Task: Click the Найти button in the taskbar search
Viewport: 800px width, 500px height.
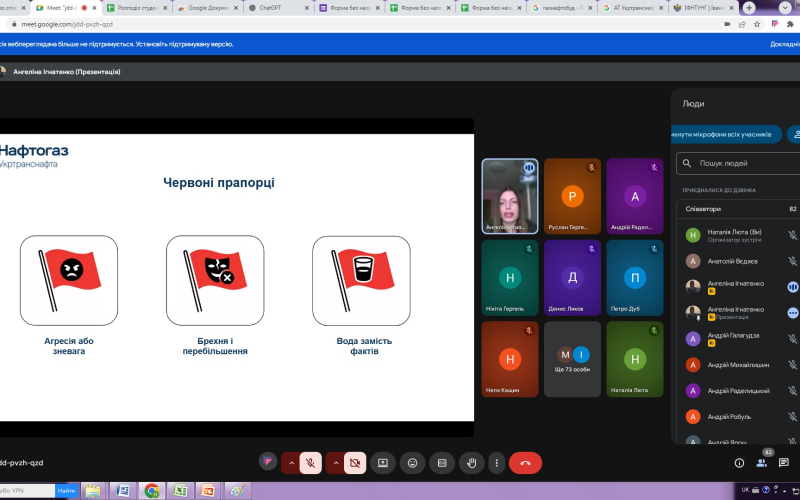Action: click(x=66, y=490)
